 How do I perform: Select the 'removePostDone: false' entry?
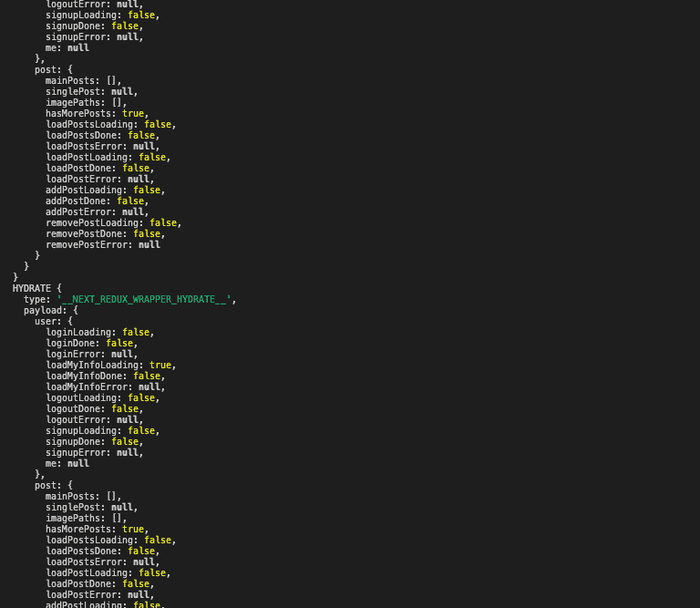[x=106, y=234]
